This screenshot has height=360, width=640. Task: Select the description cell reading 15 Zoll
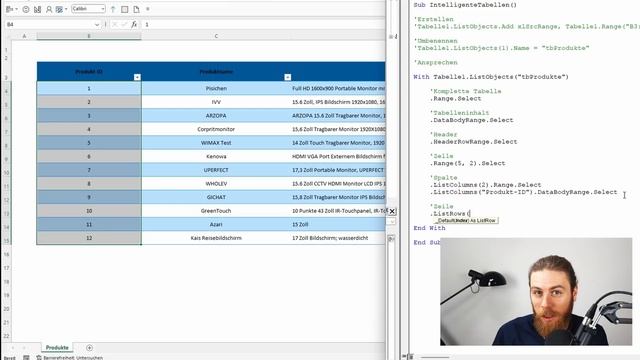coord(338,224)
